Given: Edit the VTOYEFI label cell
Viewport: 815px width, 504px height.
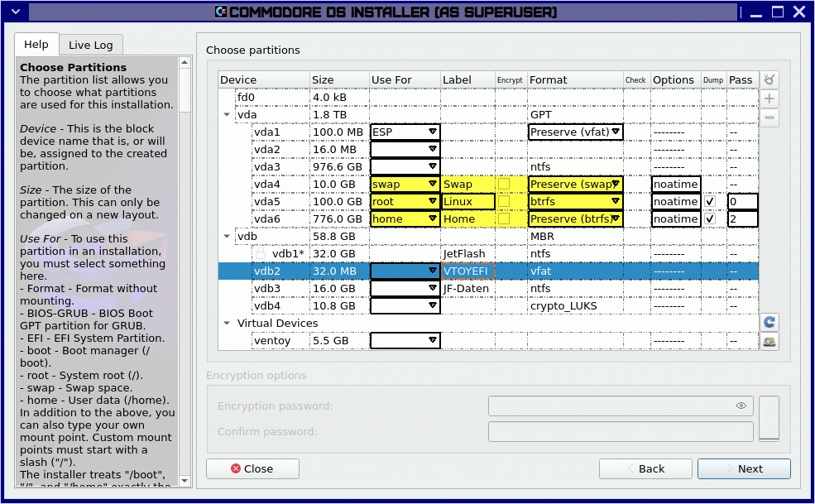Looking at the screenshot, I should (467, 271).
